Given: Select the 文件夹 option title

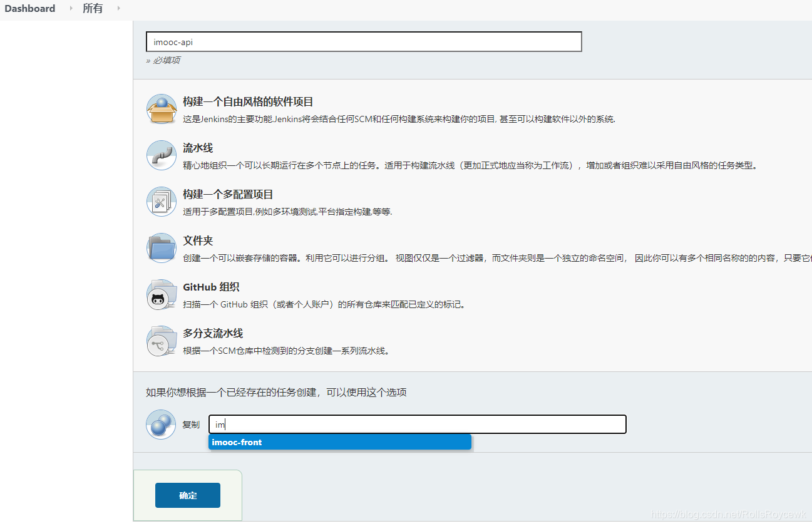Looking at the screenshot, I should pos(198,241).
